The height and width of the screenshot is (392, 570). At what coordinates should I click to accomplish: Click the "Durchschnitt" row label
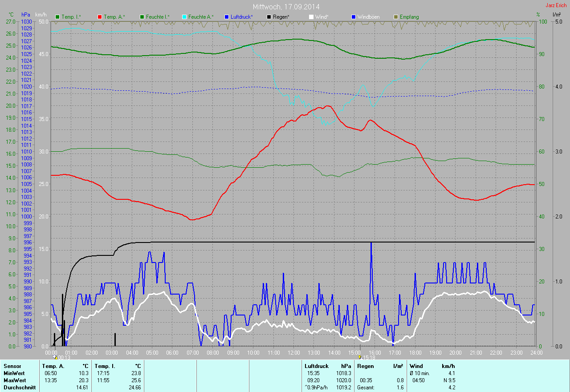[x=20, y=388]
